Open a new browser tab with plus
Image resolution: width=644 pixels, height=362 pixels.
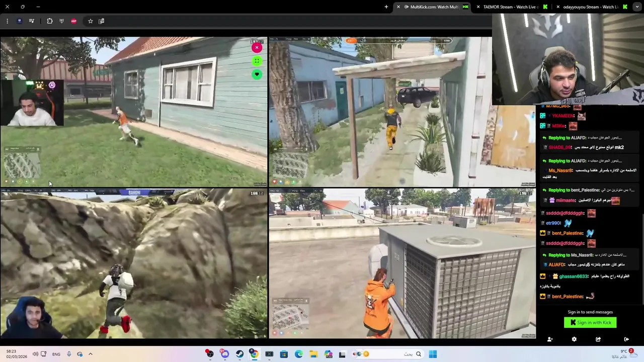click(x=386, y=7)
